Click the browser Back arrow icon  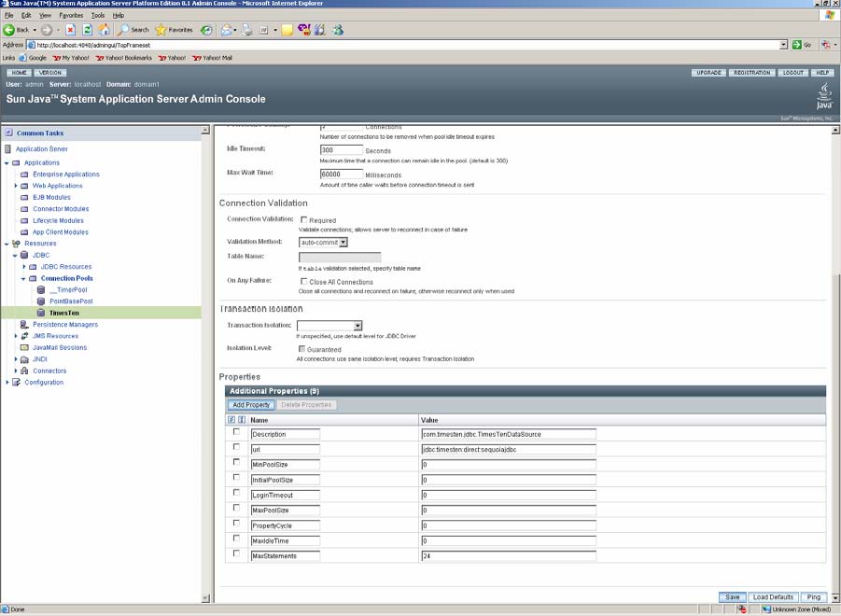click(8, 30)
